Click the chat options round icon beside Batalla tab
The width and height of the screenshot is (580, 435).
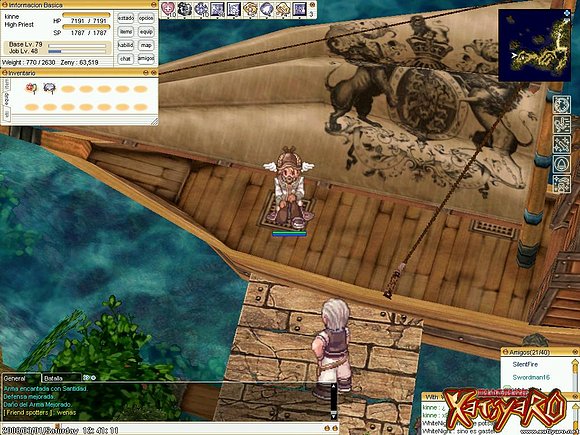pos(93,378)
